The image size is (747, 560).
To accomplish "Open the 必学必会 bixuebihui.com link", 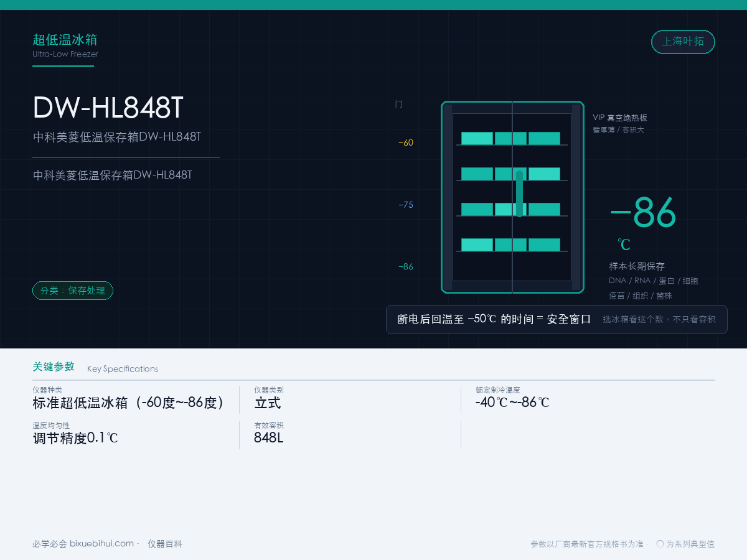I will click(83, 544).
